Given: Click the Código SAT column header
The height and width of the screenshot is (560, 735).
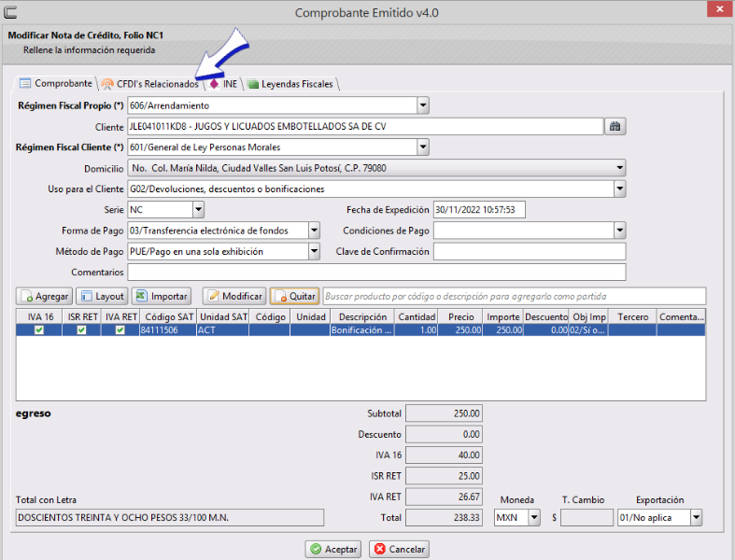Looking at the screenshot, I should [168, 316].
